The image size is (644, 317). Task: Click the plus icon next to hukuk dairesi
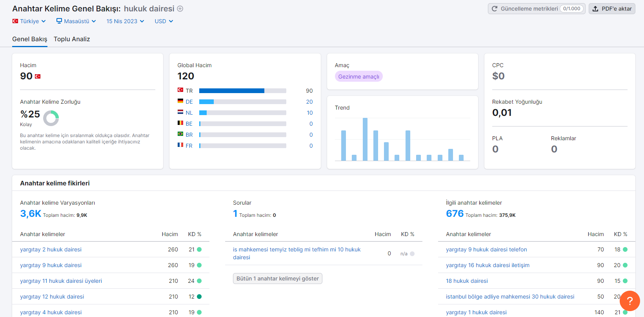point(180,9)
